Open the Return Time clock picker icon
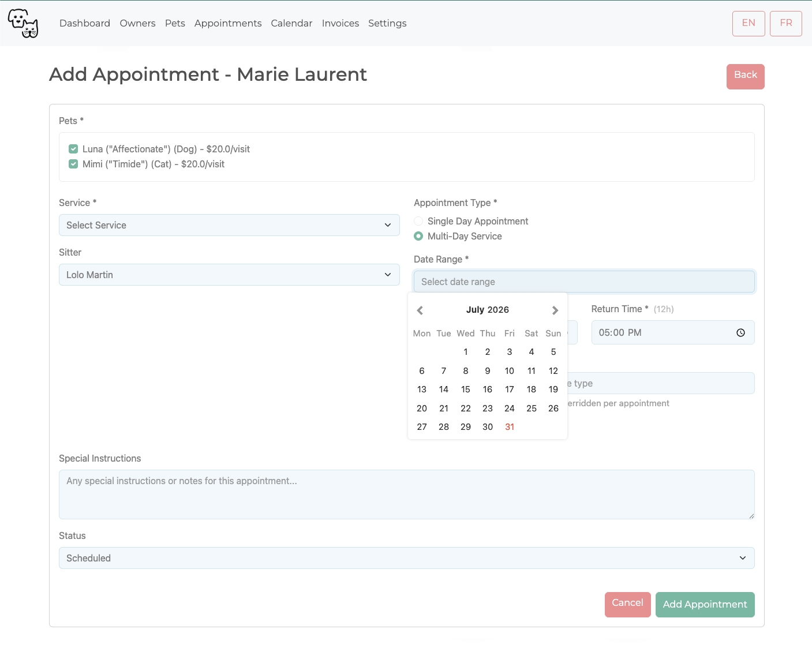 click(x=741, y=333)
